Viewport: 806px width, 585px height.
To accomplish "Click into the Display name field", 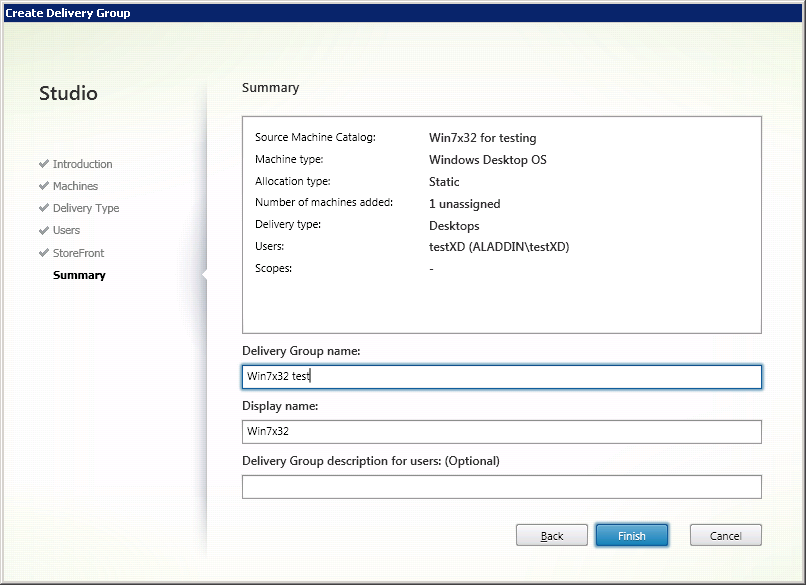I will (x=502, y=432).
